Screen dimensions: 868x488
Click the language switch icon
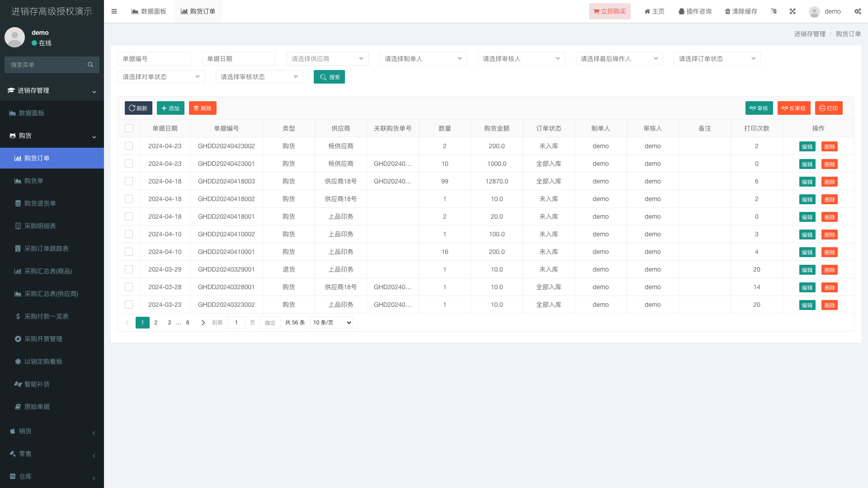click(774, 11)
